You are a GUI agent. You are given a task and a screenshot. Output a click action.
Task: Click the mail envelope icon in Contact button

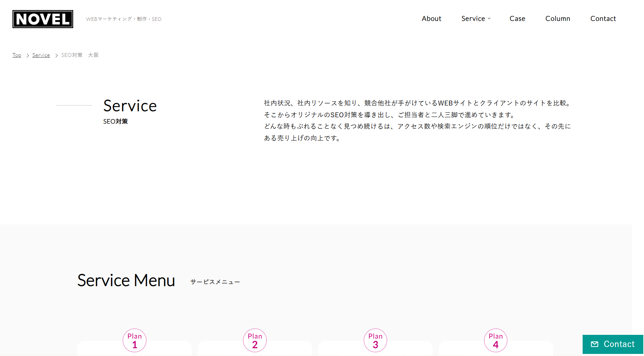[x=595, y=344]
